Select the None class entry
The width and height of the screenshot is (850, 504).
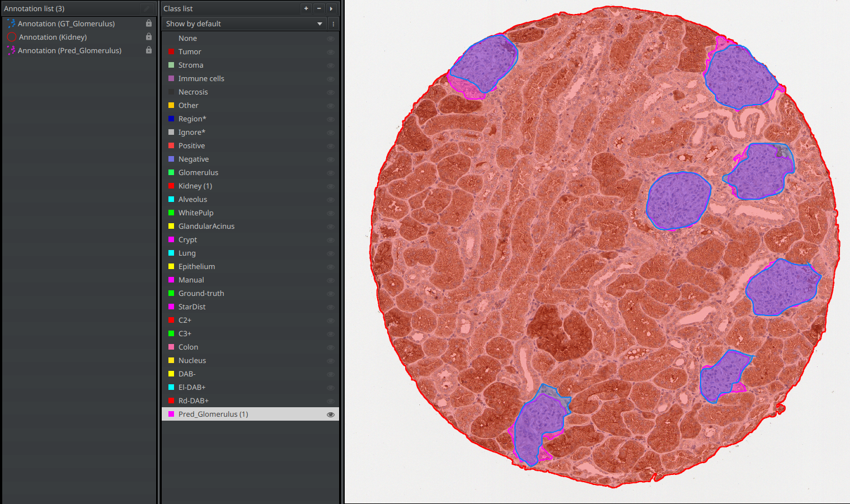[x=187, y=39]
